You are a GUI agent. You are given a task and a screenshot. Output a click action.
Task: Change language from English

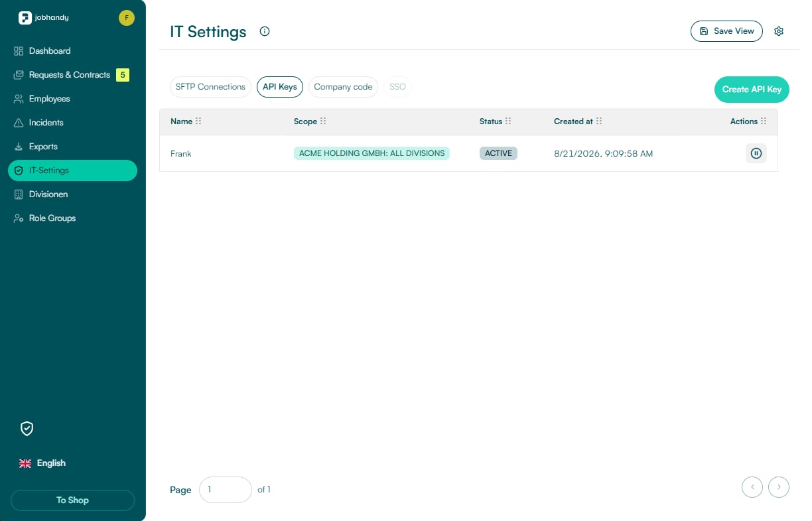point(42,463)
